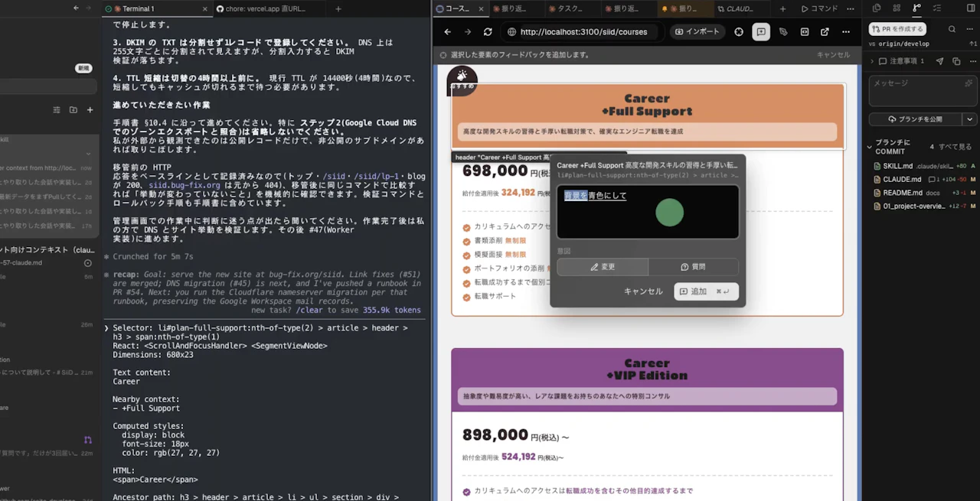Submit feedback with 追加 button
Viewport: 980px width, 501px height.
[x=706, y=291]
